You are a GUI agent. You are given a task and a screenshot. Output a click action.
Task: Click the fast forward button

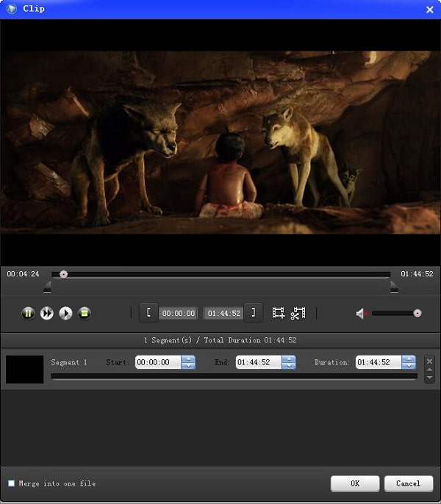coord(47,313)
